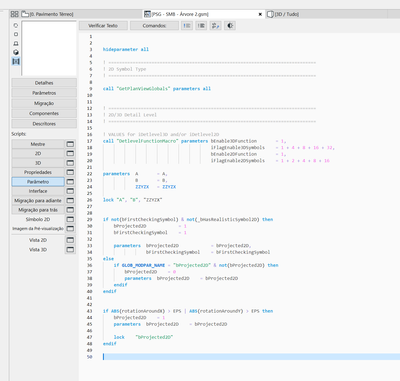Place cursor on highlighted line 50

tap(251, 357)
